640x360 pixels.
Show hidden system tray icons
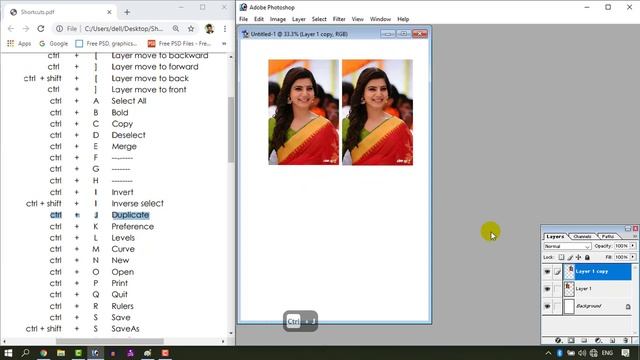(x=548, y=353)
